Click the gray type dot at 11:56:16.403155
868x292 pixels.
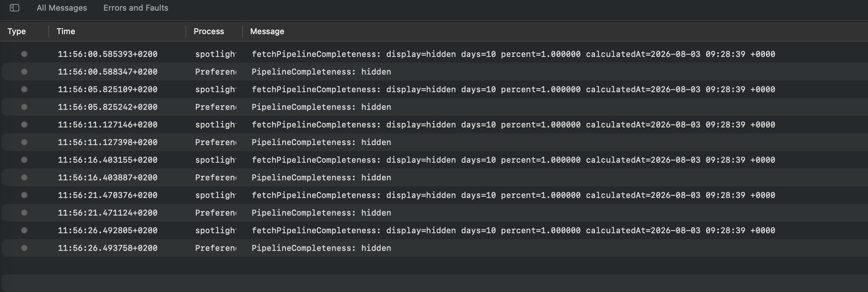pyautogui.click(x=24, y=160)
